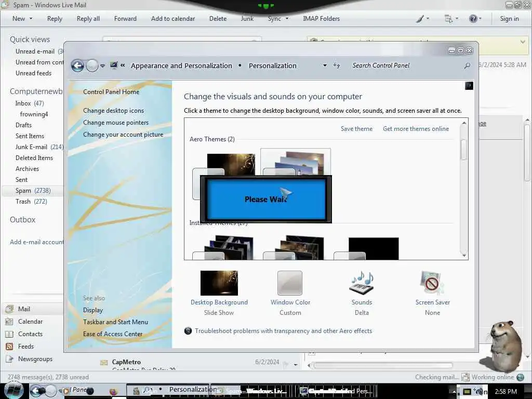Click the Forward arrow in Personalization window
Viewport: 532px width, 399px height.
pos(92,65)
